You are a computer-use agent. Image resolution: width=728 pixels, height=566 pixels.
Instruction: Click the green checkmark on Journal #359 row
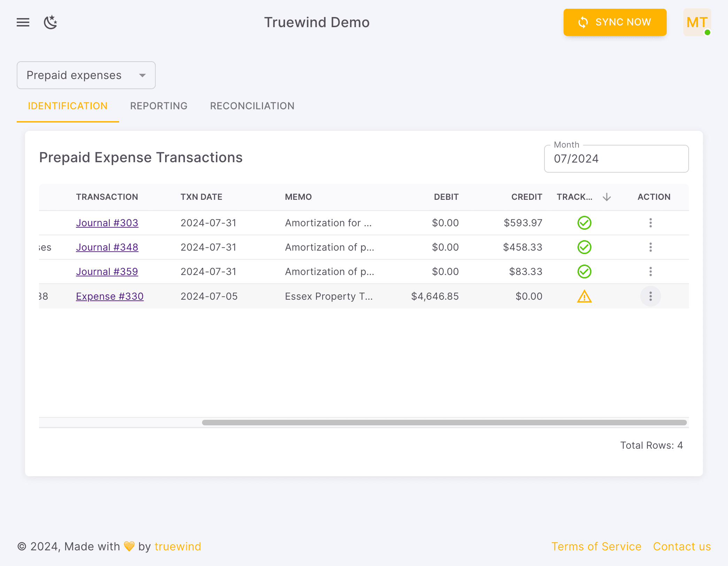(x=584, y=272)
